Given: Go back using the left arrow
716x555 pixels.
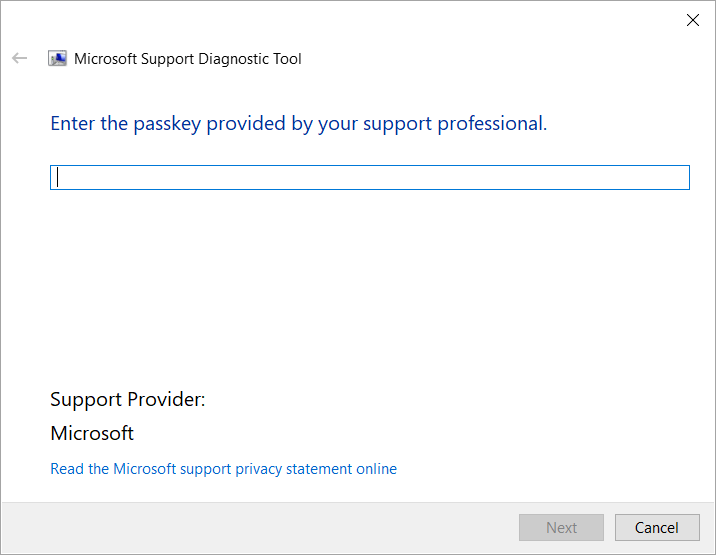Looking at the screenshot, I should (20, 58).
